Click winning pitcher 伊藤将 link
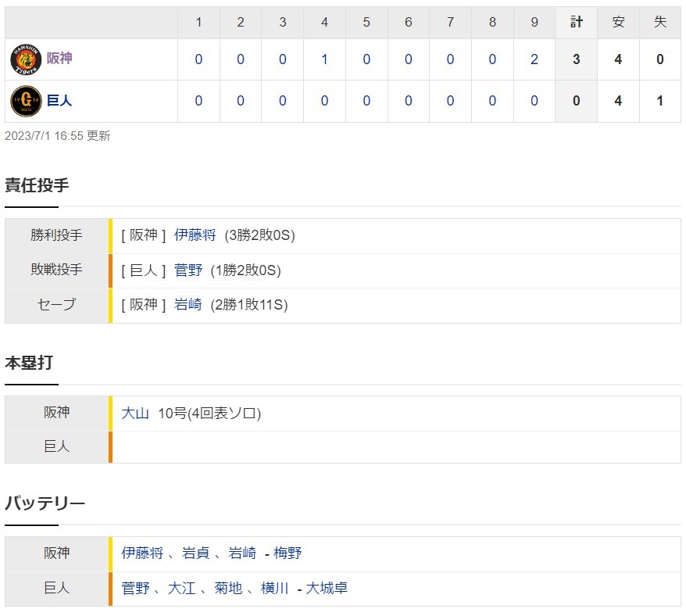The height and width of the screenshot is (616, 686). [x=195, y=235]
